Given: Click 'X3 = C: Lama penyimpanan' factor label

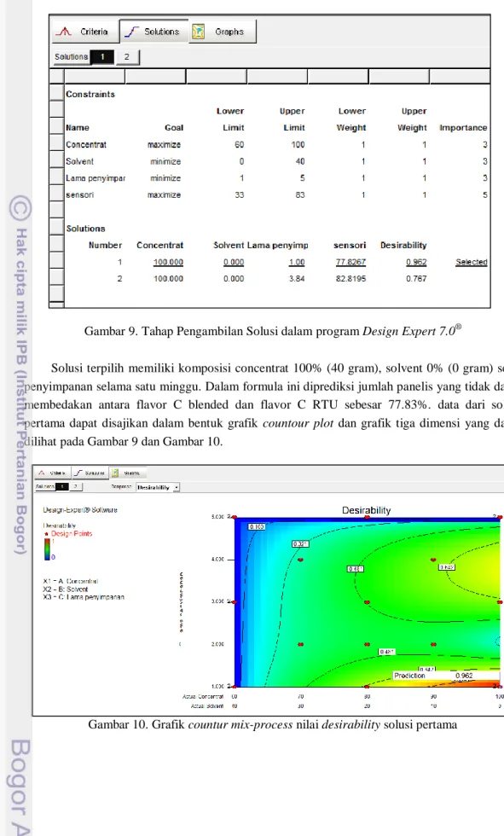Looking at the screenshot, I should coord(84,597).
